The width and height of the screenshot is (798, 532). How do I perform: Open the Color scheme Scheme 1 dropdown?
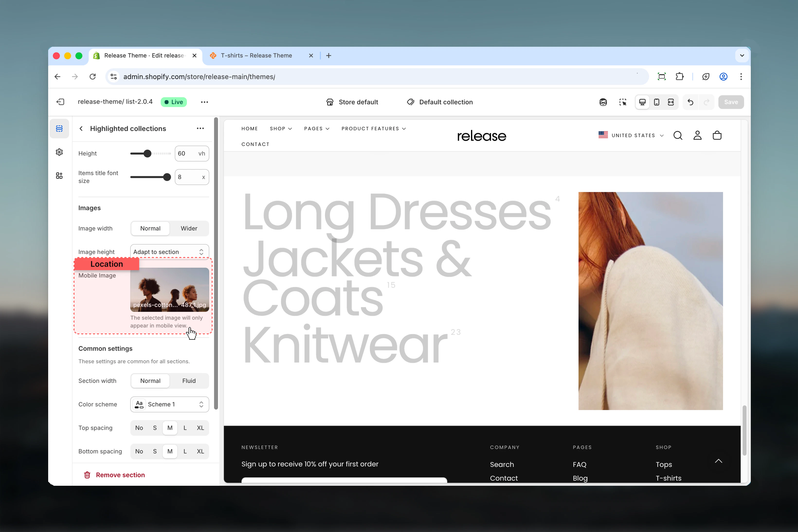pyautogui.click(x=170, y=404)
